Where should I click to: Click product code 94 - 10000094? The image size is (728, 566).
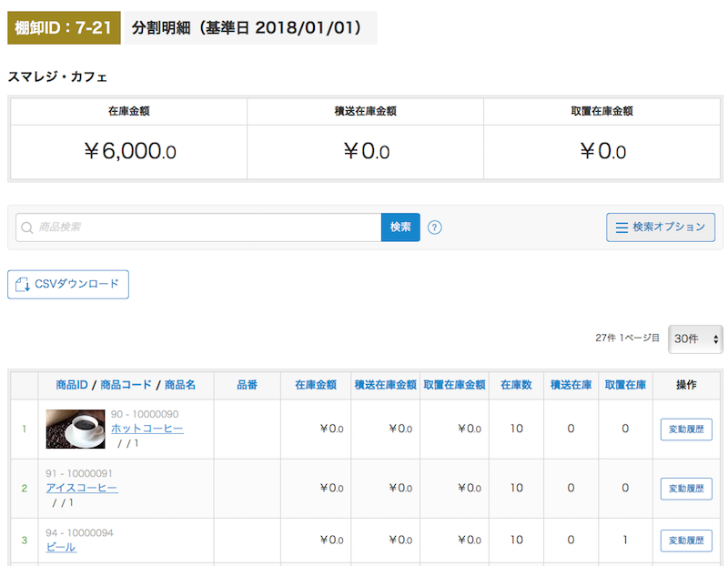click(79, 533)
